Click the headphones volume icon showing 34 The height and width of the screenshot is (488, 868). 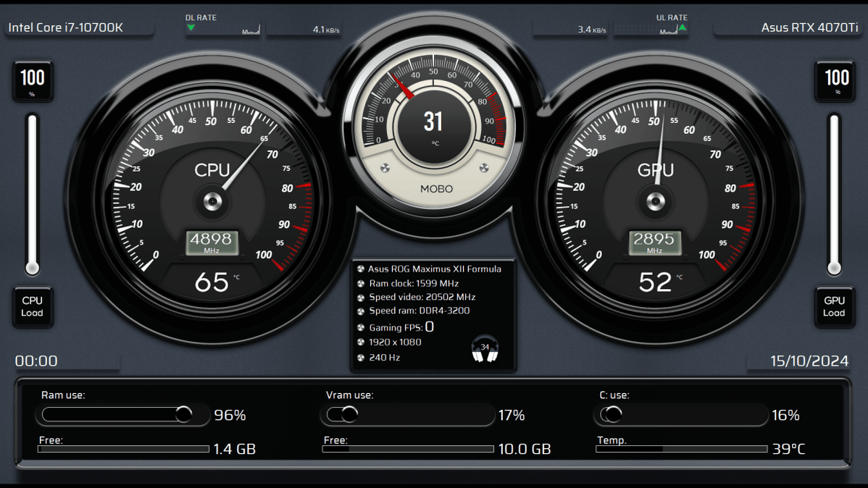(x=485, y=348)
